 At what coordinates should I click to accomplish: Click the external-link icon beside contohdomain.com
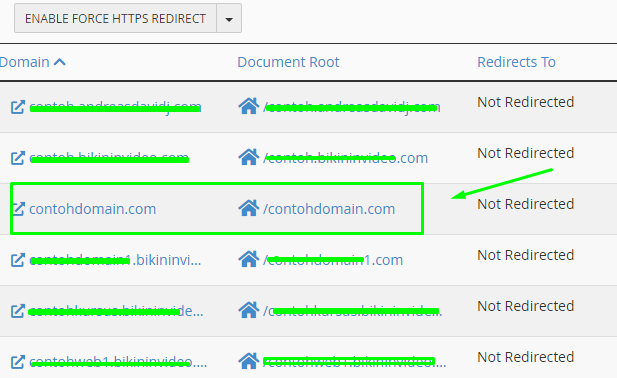click(18, 209)
